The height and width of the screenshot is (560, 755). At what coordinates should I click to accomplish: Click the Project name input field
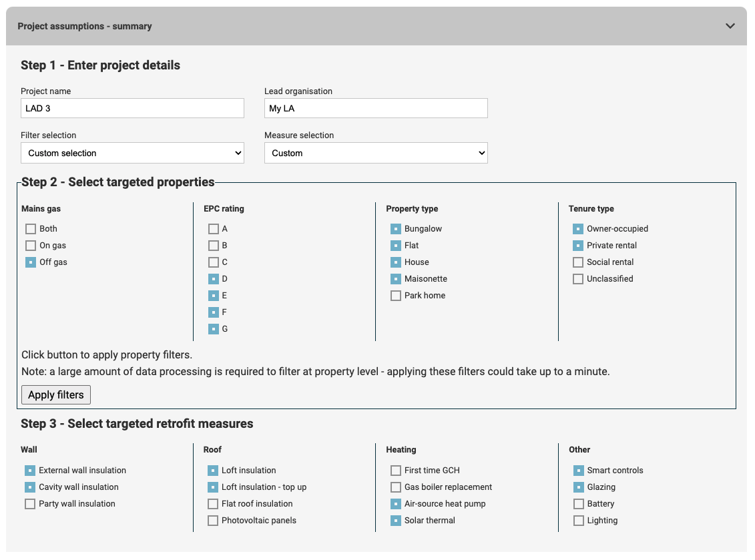132,108
